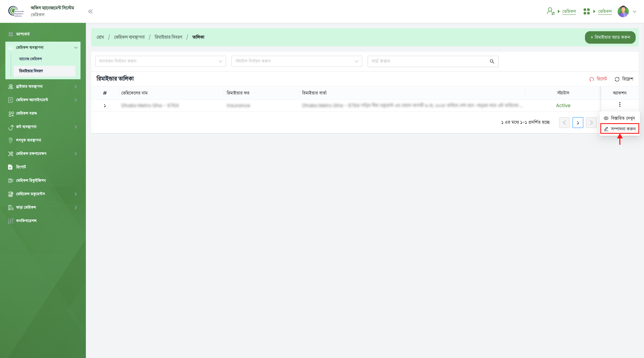This screenshot has height=358, width=644.
Task: Go to ভেহিকল ব্যবস্থাপনা breadcrumb
Action: click(x=129, y=37)
